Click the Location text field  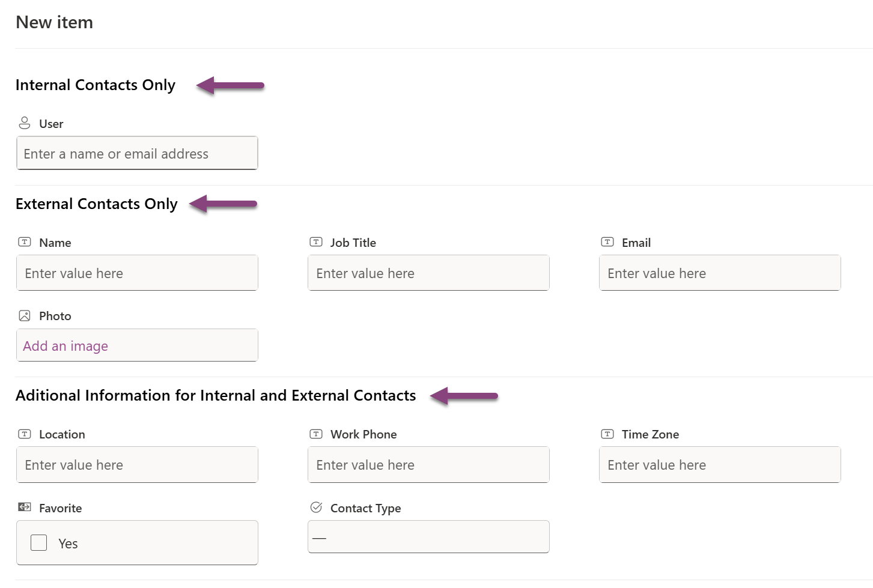(x=137, y=465)
